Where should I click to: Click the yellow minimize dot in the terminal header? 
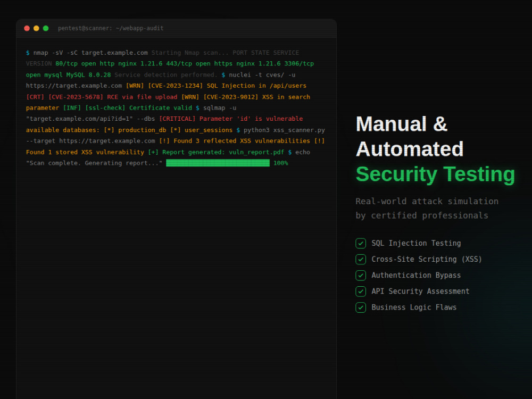[x=36, y=29]
